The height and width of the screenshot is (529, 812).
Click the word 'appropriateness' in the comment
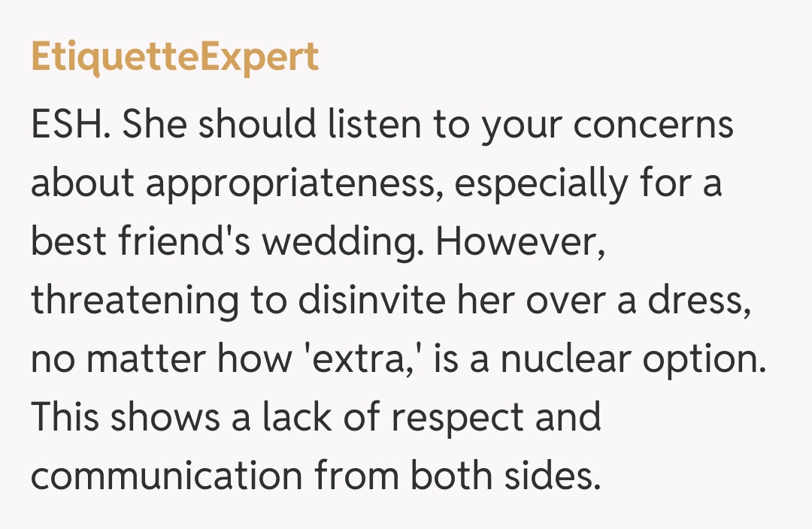click(x=292, y=184)
